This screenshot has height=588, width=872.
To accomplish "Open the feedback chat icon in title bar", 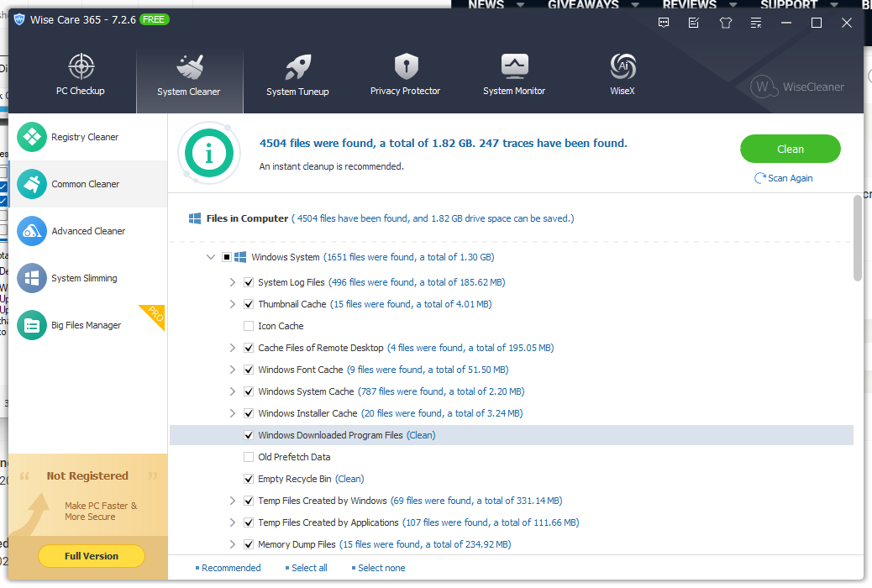I will coord(664,23).
